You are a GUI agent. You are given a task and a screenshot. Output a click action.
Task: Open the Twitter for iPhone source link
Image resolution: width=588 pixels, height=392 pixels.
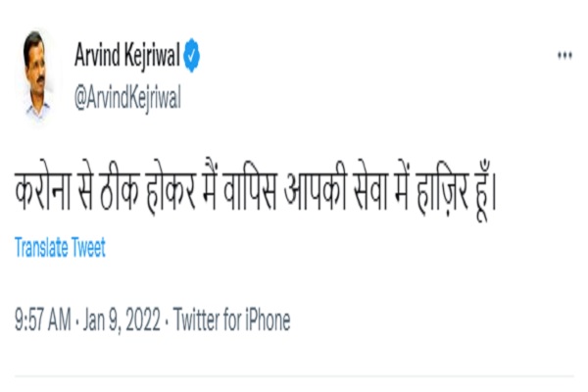tap(232, 319)
